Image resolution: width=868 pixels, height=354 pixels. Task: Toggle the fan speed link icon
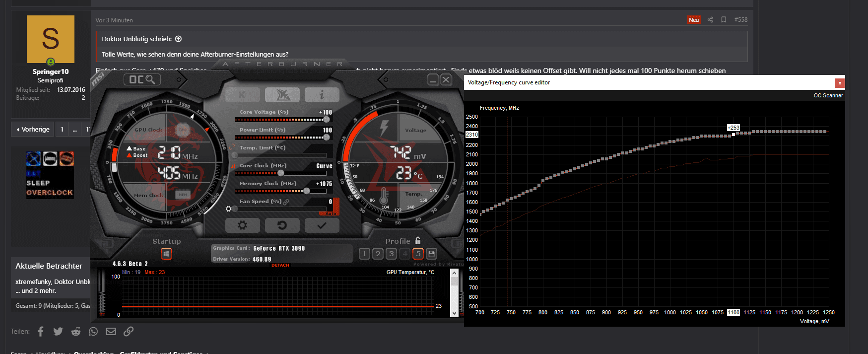(286, 202)
